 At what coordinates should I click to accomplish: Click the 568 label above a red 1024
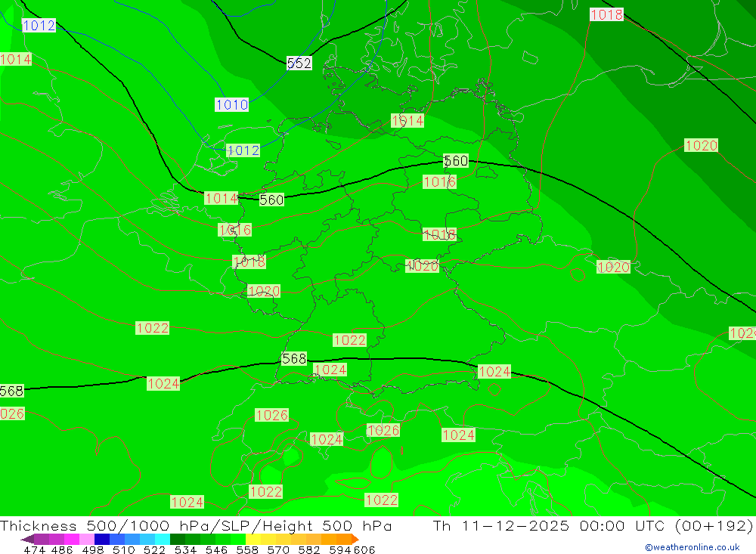[x=294, y=358]
